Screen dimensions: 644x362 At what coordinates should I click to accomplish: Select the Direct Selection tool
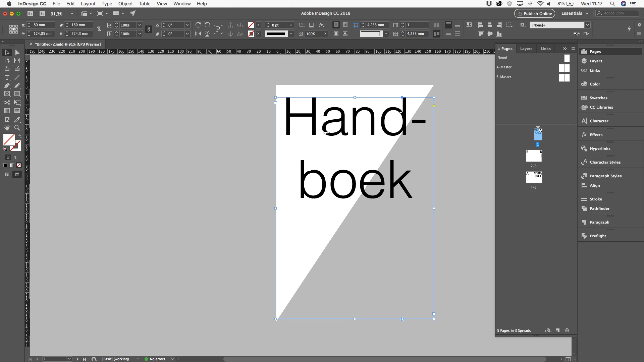coord(17,52)
